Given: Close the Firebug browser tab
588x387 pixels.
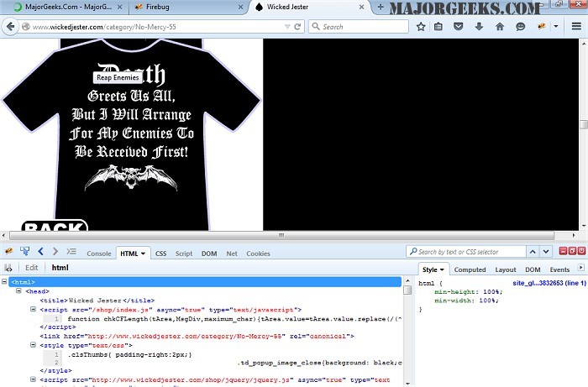Looking at the screenshot, I should pyautogui.click(x=240, y=7).
